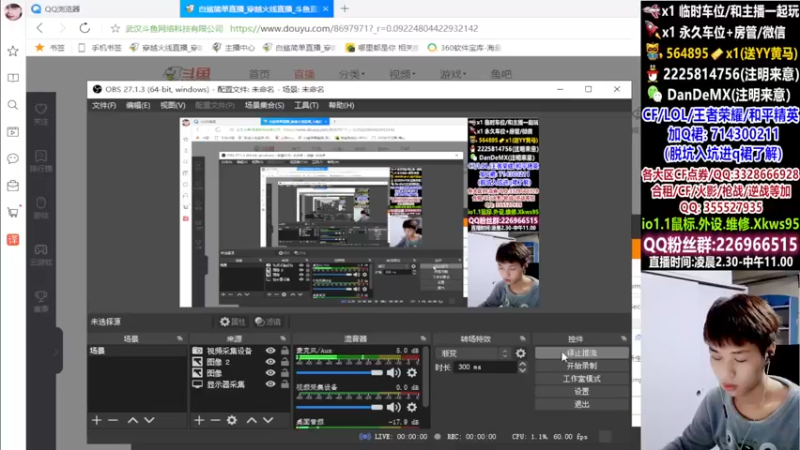The image size is (800, 450).
Task: Click the 300 ms duration field
Action: [x=485, y=367]
